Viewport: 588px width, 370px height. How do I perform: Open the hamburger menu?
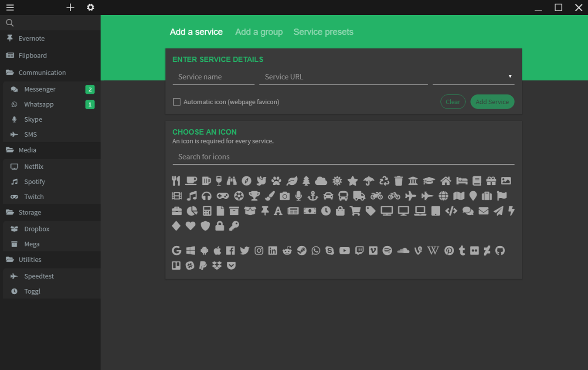pyautogui.click(x=10, y=7)
